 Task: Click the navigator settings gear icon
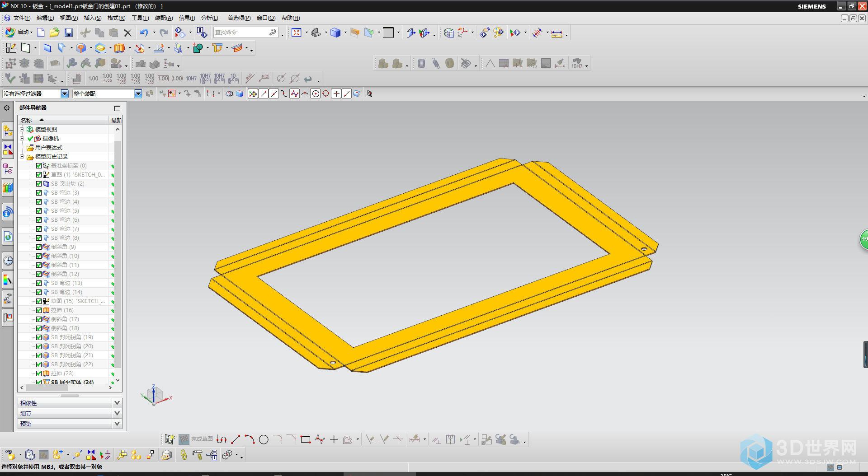point(7,108)
